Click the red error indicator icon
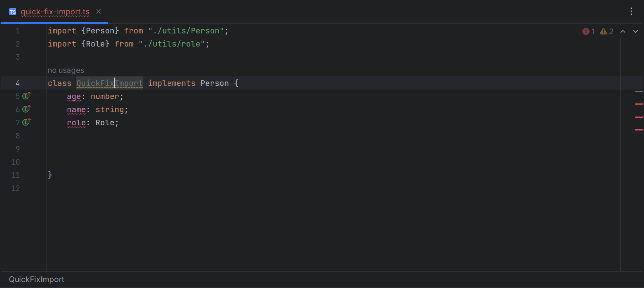Screen dimensions: 644x288 [586, 31]
